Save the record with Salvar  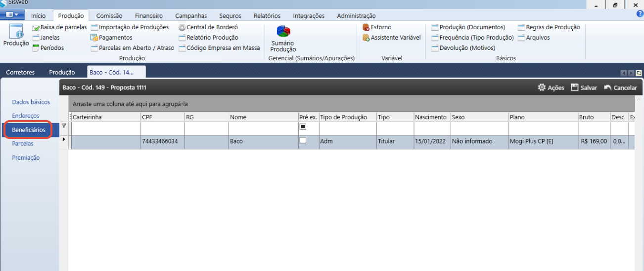point(584,88)
